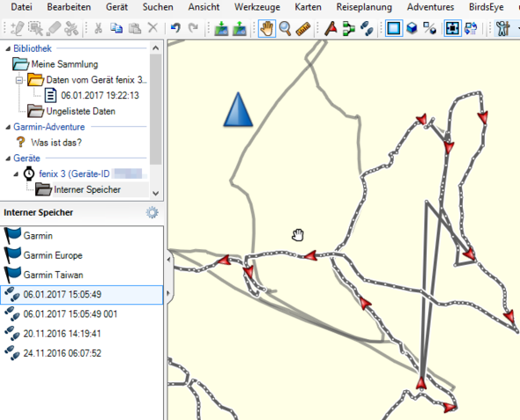
Task: Switch to 3D map view
Action: coord(412,28)
